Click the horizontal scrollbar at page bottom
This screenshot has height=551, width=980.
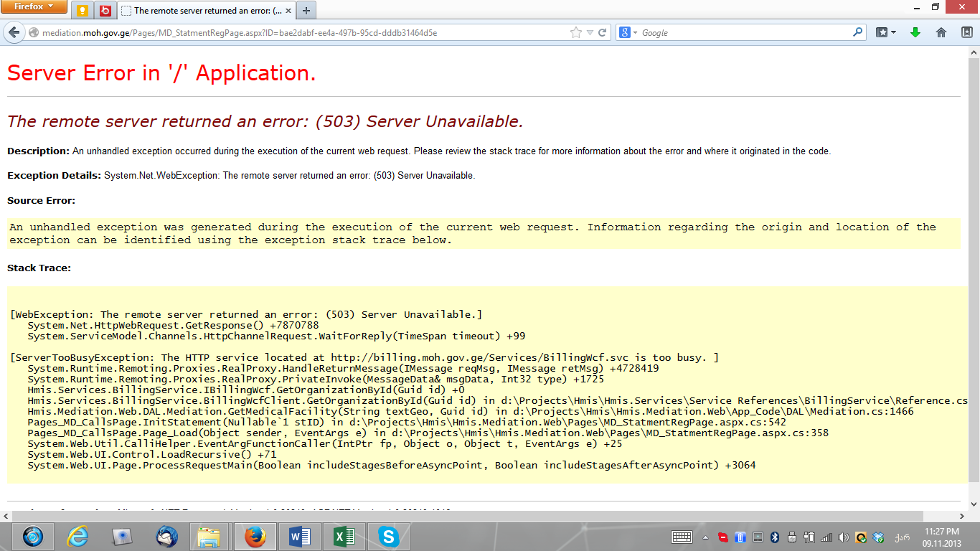pyautogui.click(x=466, y=516)
